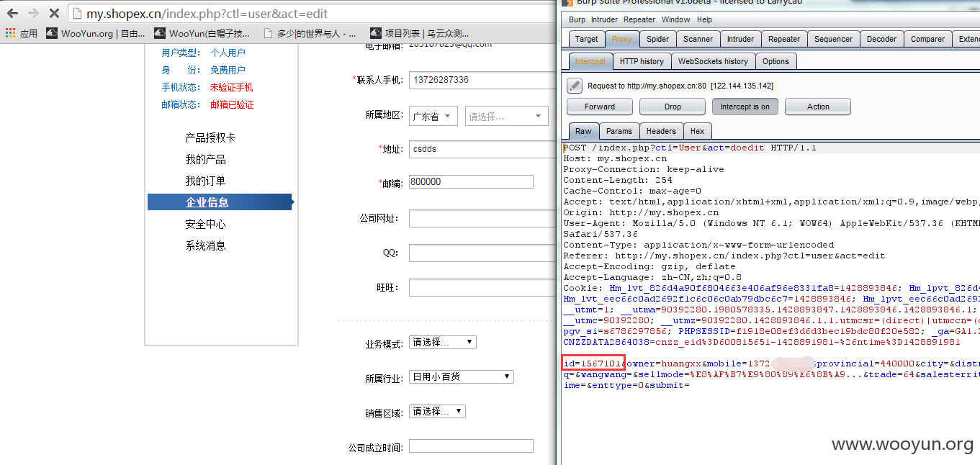Switch to the Decoder tab
This screenshot has width=980, height=465.
[881, 39]
